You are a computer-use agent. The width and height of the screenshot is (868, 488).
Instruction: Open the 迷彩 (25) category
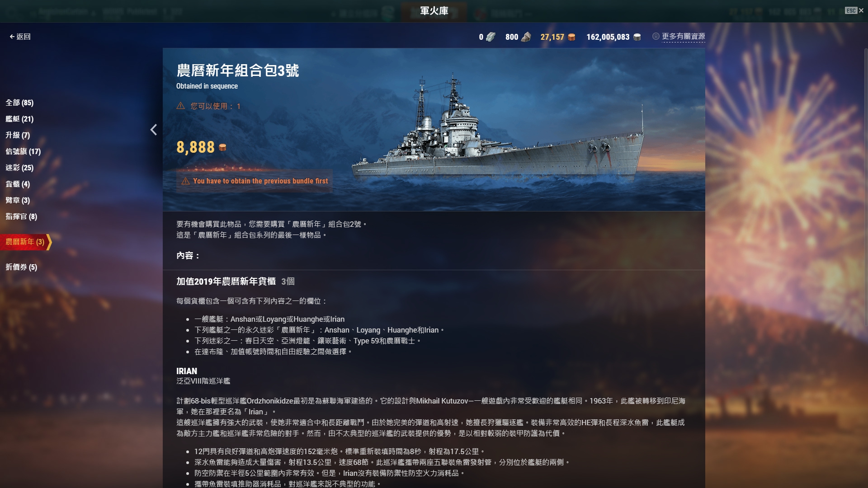[x=19, y=168]
